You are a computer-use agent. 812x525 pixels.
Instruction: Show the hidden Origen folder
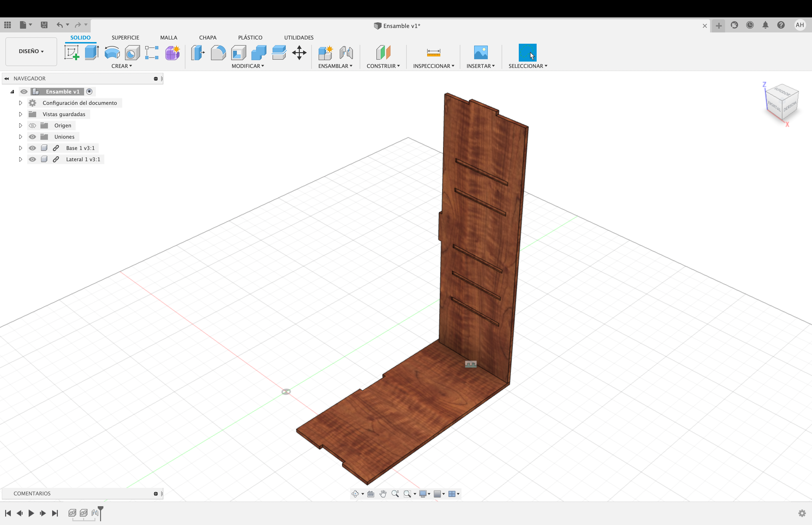[x=32, y=125]
